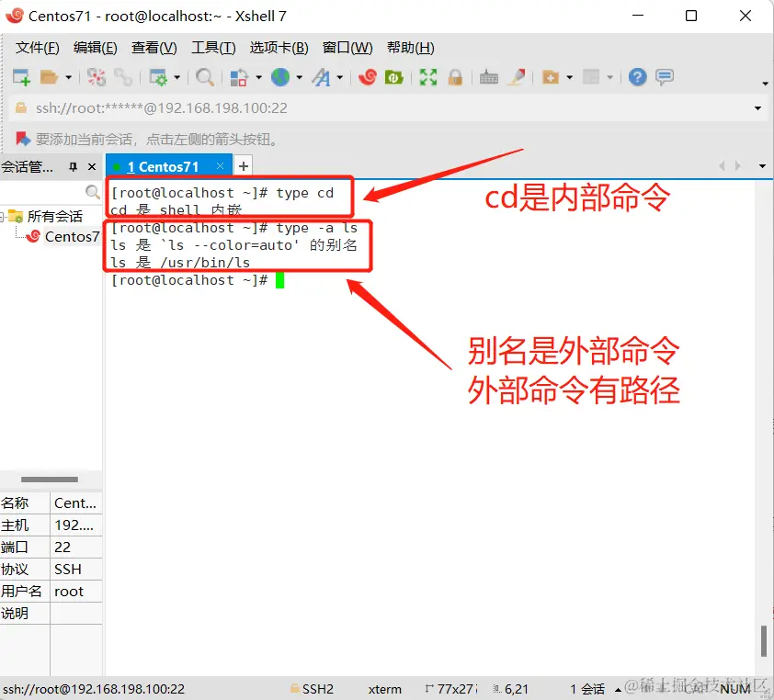Click the 协议 value SSH
Viewport: 774px width, 700px height.
coord(75,570)
